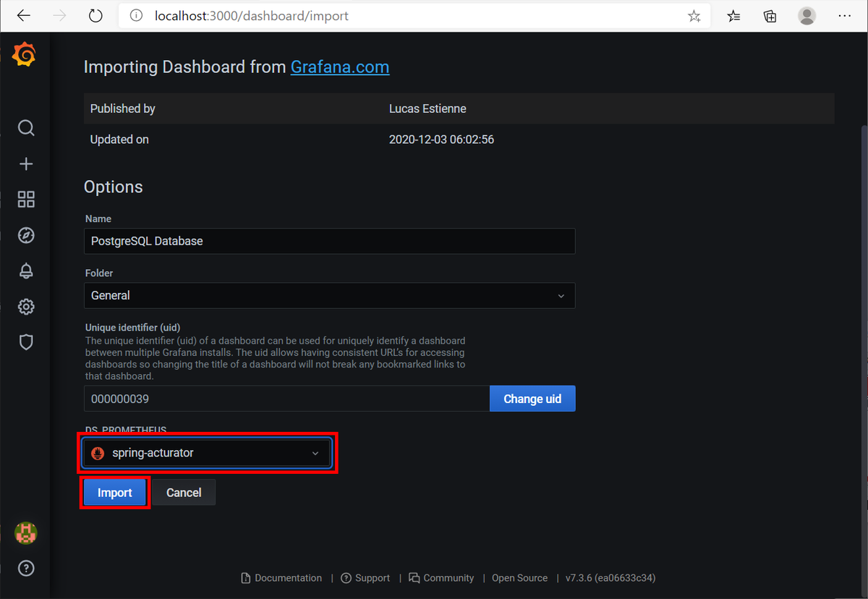Image resolution: width=868 pixels, height=599 pixels.
Task: Open the Dashboards grid icon in sidebar
Action: click(26, 200)
